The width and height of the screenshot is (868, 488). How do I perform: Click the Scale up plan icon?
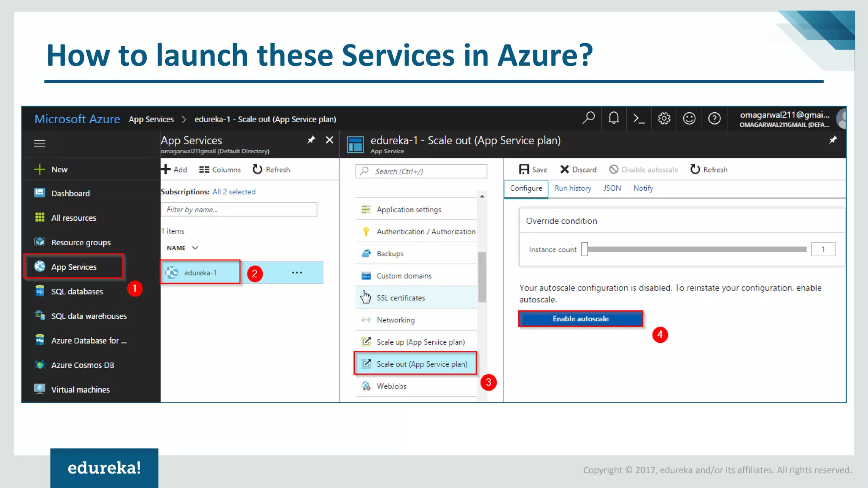[x=366, y=341]
